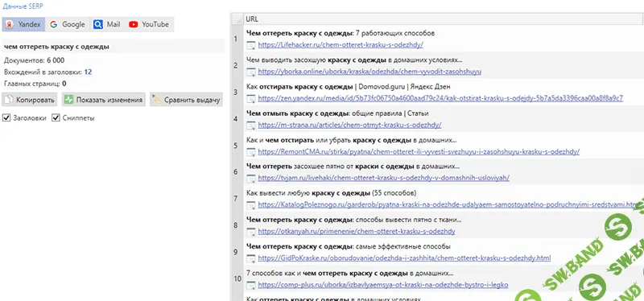This screenshot has width=644, height=301.
Task: Click the Google logo icon
Action: 53,25
